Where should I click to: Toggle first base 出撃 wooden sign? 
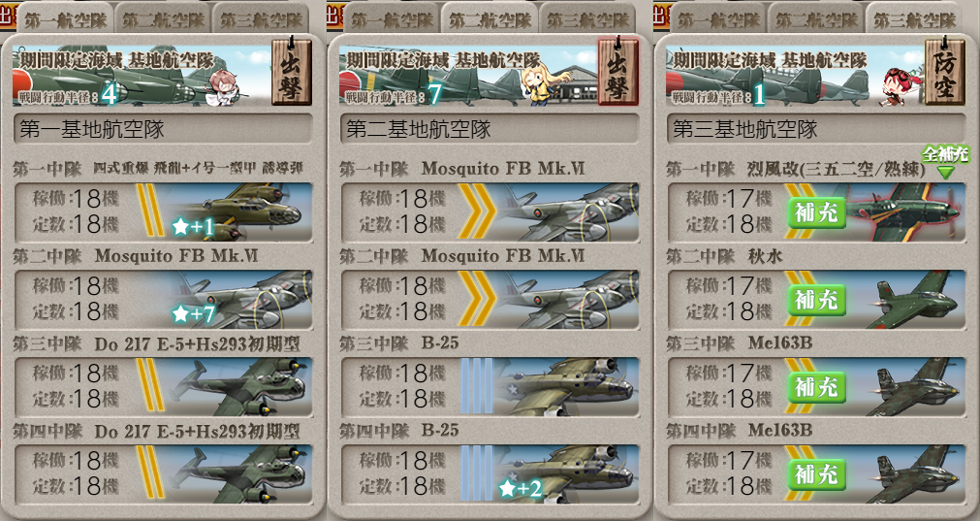point(292,71)
